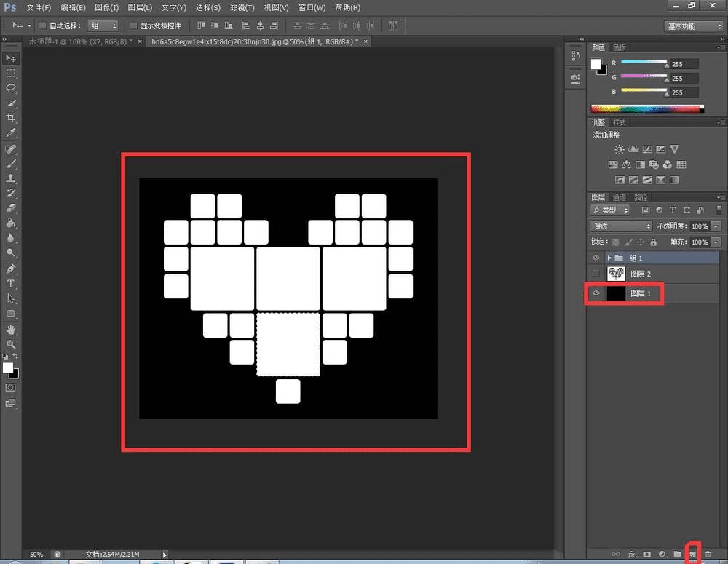Pick the Eyedropper tool

click(x=11, y=133)
